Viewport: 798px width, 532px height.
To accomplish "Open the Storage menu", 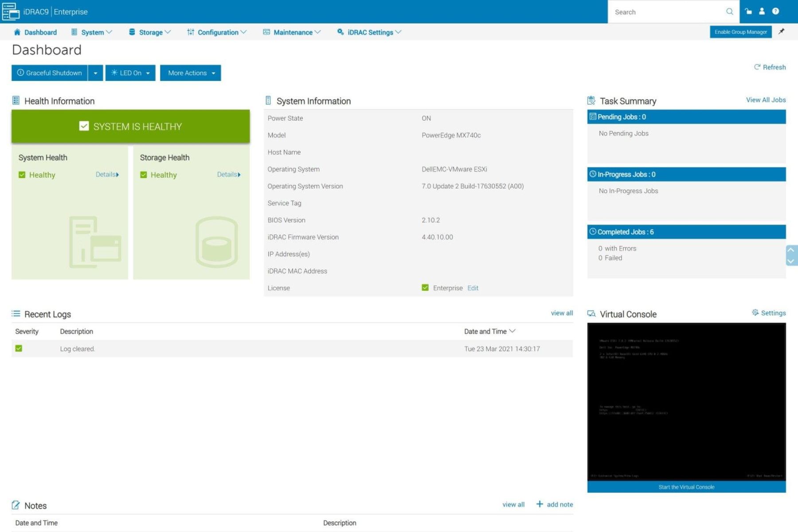I will pyautogui.click(x=150, y=32).
